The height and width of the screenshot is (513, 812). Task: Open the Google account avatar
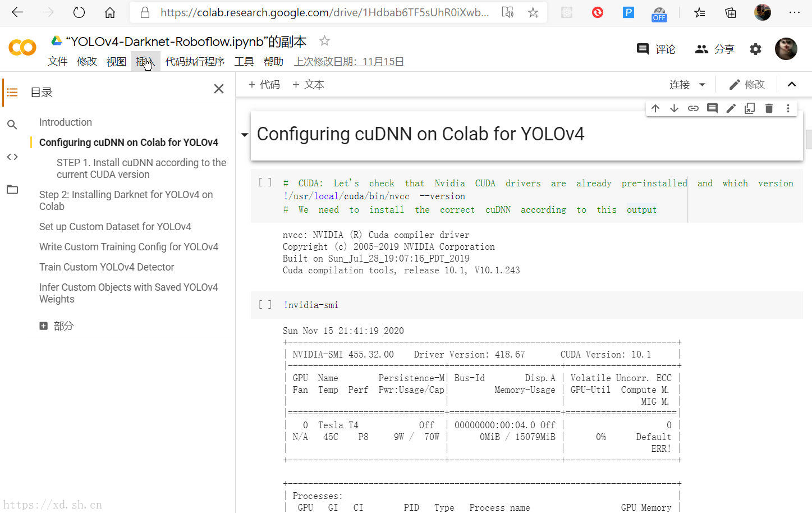click(x=786, y=49)
